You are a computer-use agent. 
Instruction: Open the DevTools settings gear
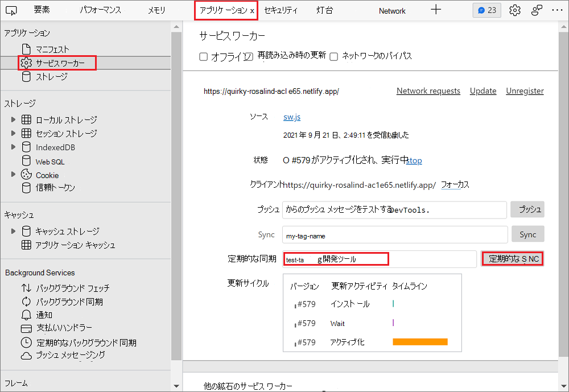click(514, 11)
